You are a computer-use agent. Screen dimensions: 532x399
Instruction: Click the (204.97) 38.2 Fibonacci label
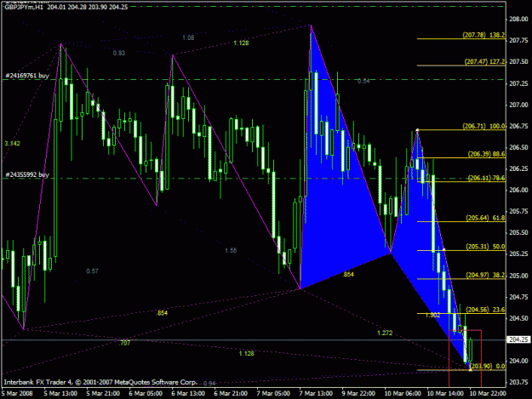(x=485, y=275)
